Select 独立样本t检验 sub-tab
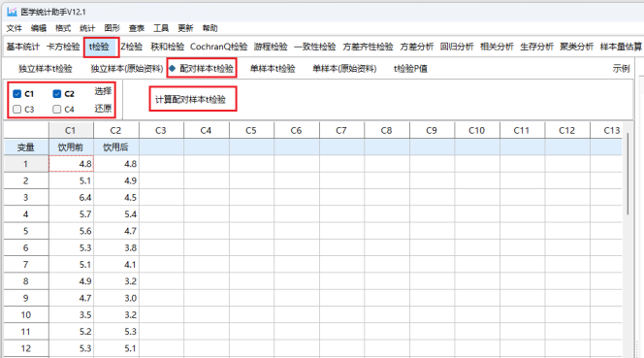This screenshot has height=358, width=644. [x=46, y=69]
